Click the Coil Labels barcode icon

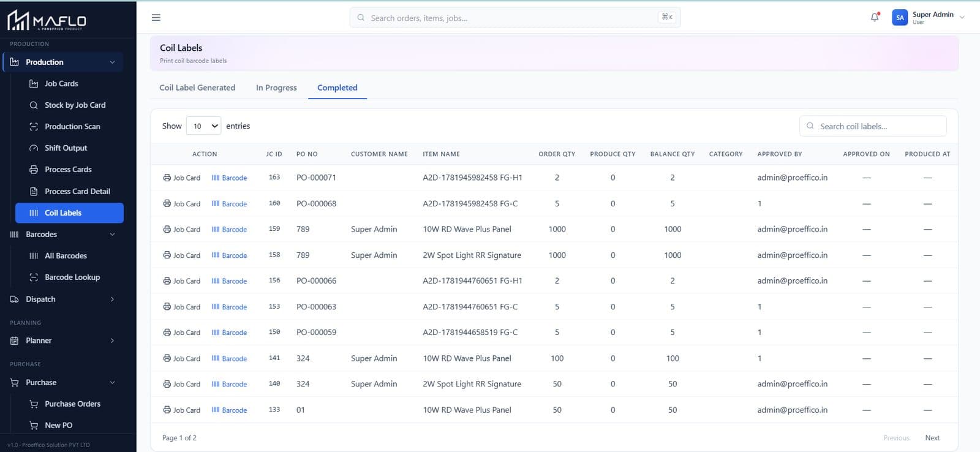point(34,213)
